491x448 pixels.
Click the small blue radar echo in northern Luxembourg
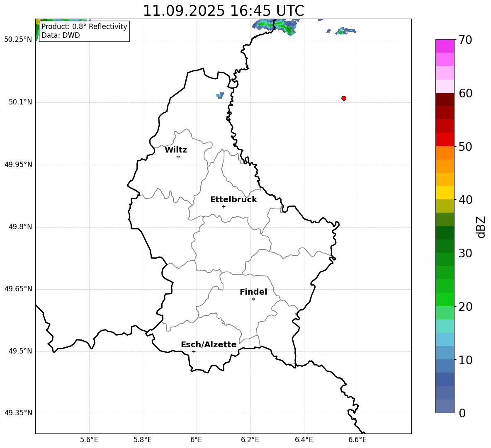220,95
